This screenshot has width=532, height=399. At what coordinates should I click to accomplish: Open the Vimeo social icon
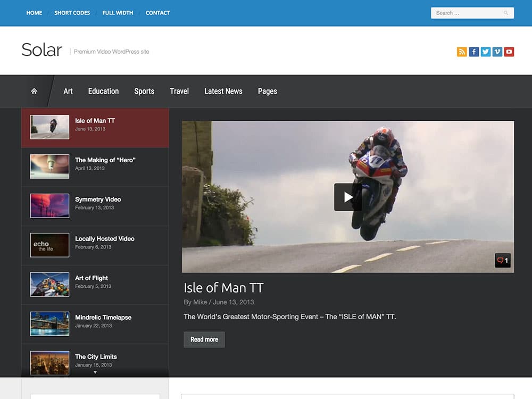tap(497, 52)
